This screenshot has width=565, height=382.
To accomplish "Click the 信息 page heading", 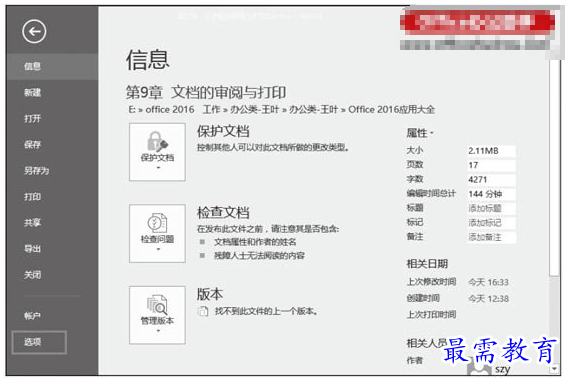I will pyautogui.click(x=147, y=60).
